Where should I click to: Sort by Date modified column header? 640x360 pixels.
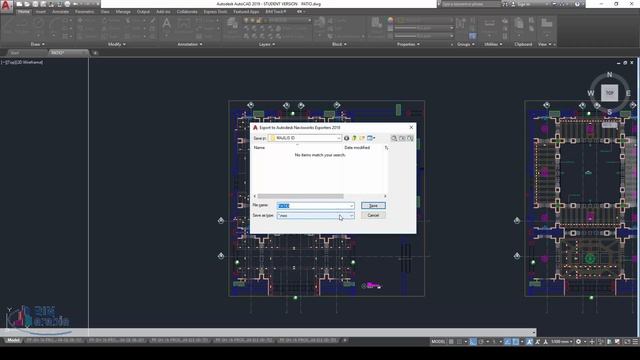pyautogui.click(x=357, y=148)
